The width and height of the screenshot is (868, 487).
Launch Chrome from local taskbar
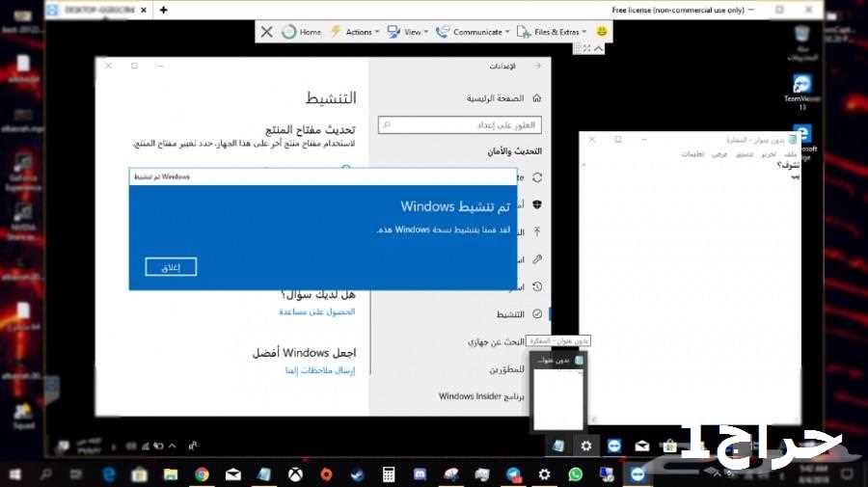click(x=203, y=474)
